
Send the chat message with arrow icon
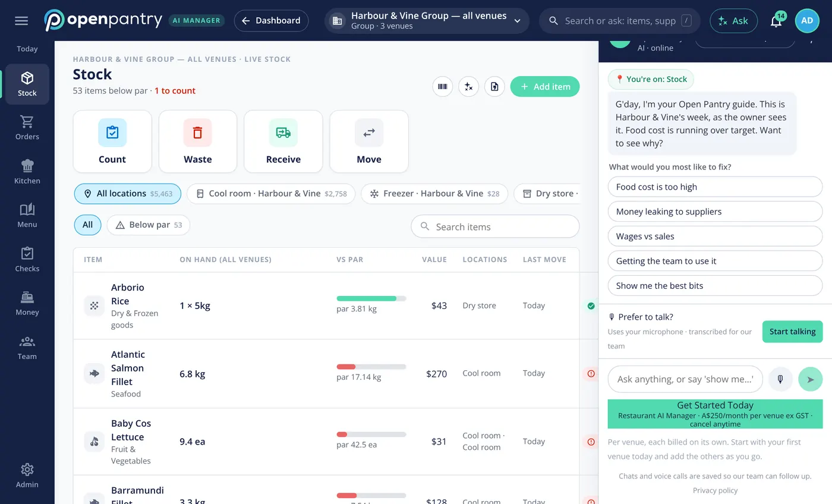click(811, 379)
